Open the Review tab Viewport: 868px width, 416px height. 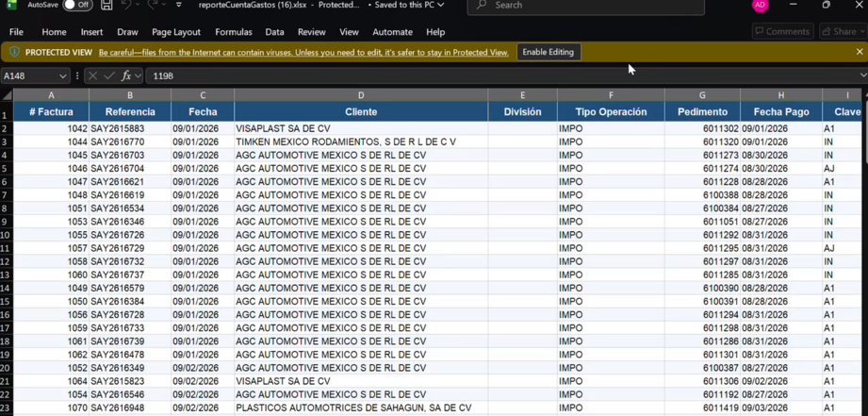312,32
